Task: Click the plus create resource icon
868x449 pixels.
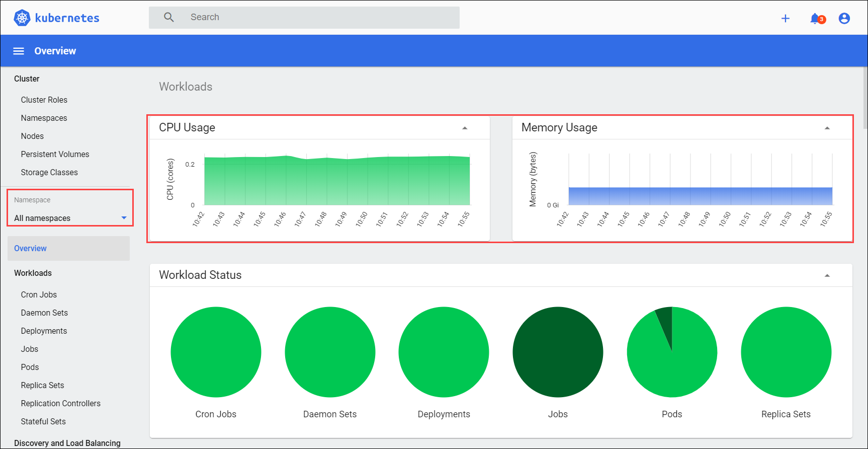Action: coord(785,19)
